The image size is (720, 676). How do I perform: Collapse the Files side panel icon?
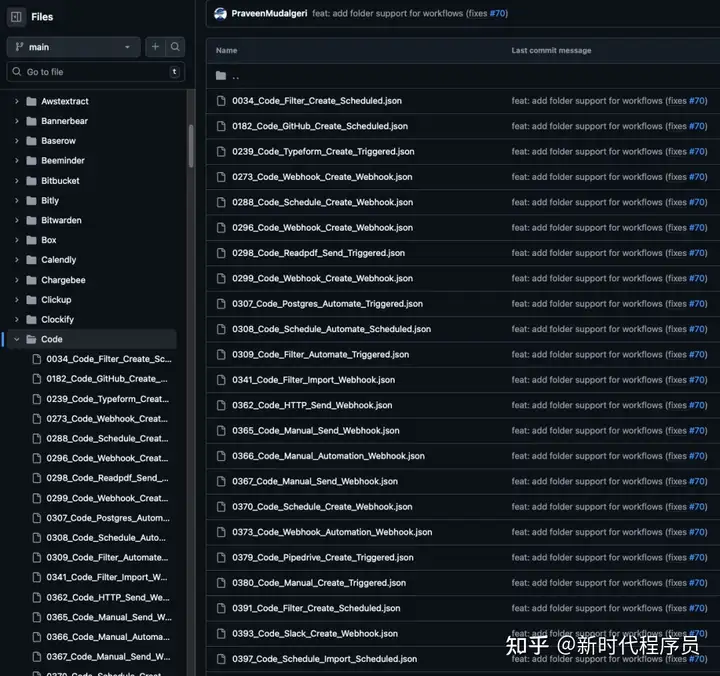coord(16,17)
